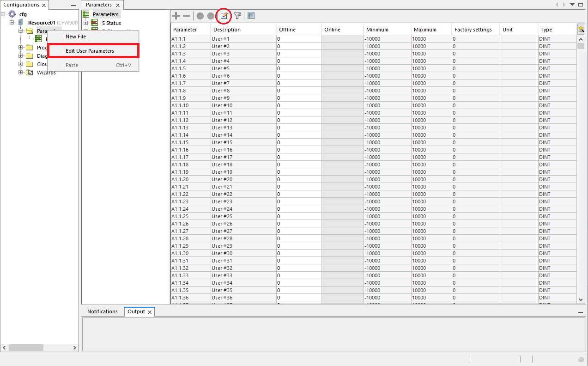Select the Parameters node in the tree panel
Screen dimensions: 588x366
pyautogui.click(x=105, y=14)
